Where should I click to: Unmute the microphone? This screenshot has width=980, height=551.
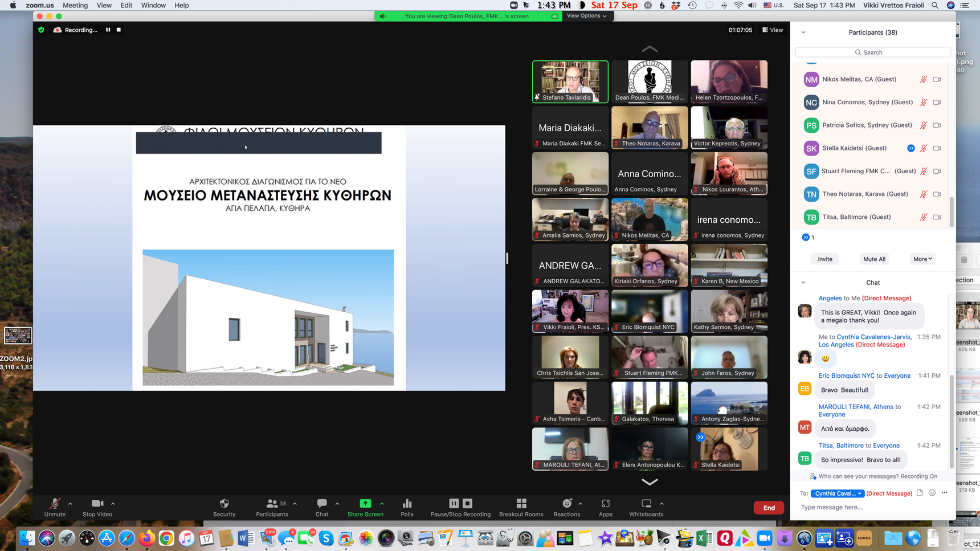click(55, 504)
